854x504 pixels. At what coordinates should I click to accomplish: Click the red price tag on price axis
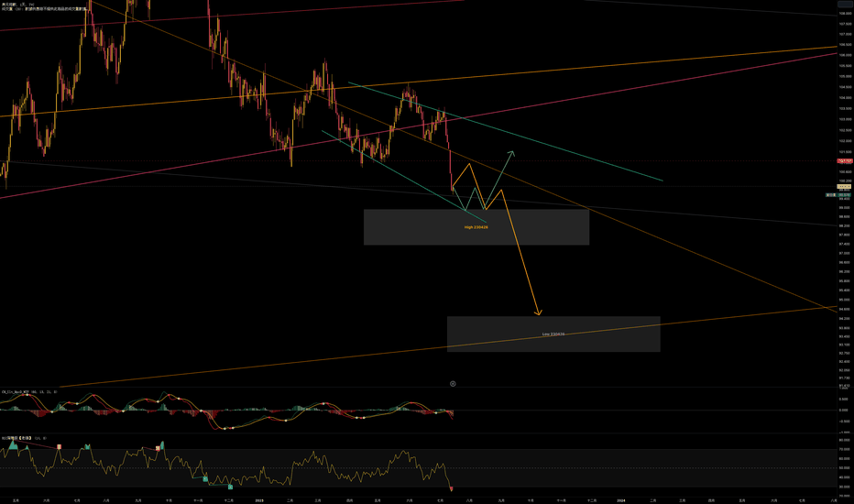(845, 160)
